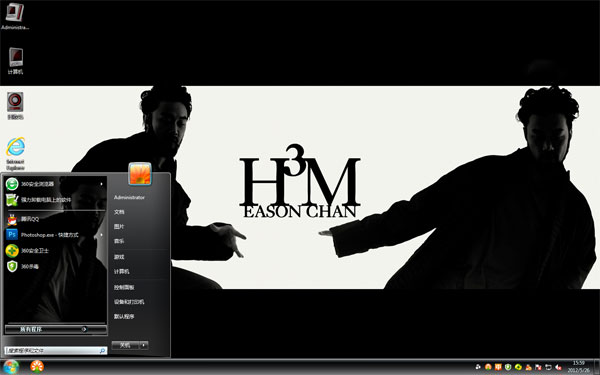Viewport: 600px width, 375px height.
Task: Click the 关机 shutdown button
Action: pyautogui.click(x=126, y=345)
